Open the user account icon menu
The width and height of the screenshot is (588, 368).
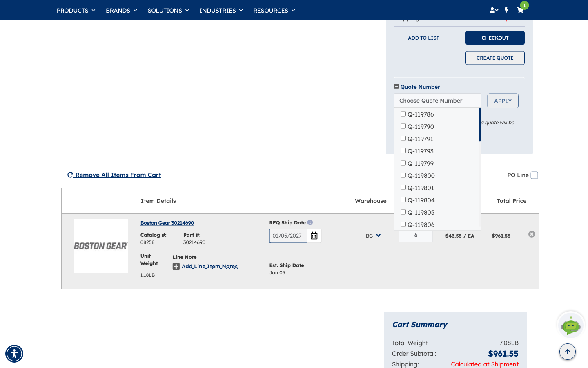tap(494, 10)
